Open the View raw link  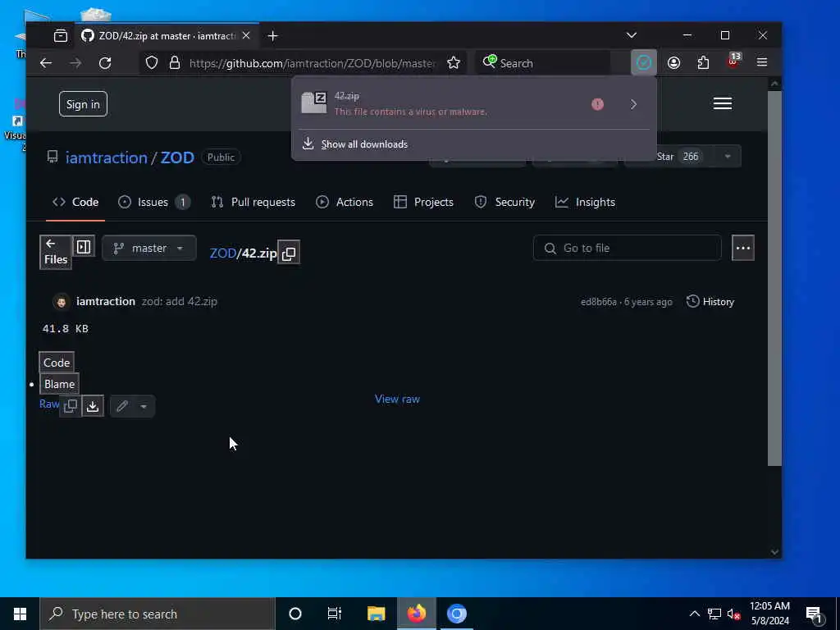click(397, 399)
